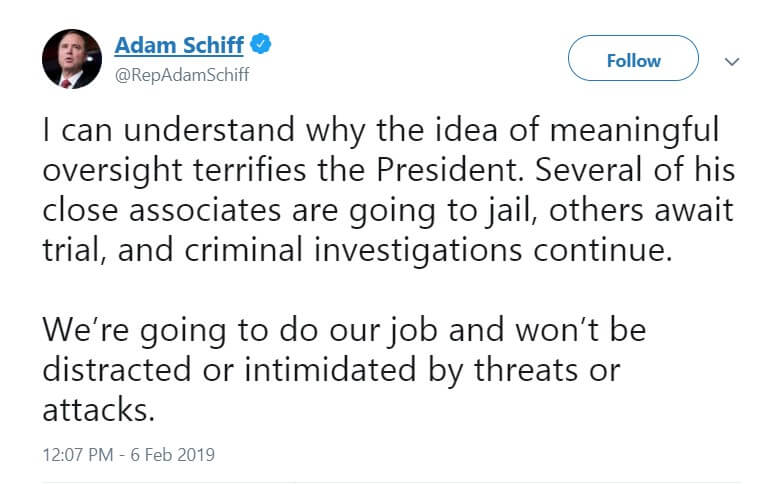Open Adam Schiff's profile avatar photo
This screenshot has height=484, width=783.
coord(72,59)
